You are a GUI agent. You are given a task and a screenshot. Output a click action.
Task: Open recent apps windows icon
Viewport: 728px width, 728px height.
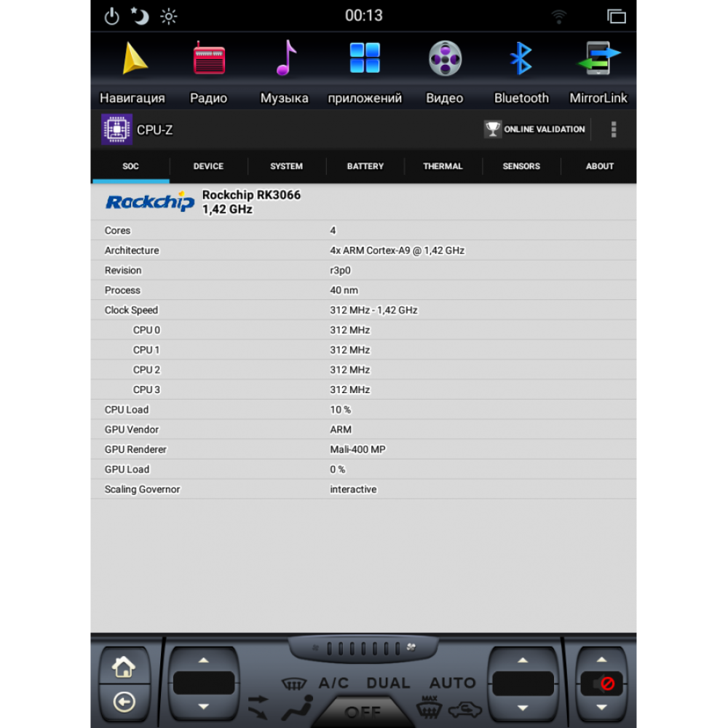pos(617,16)
